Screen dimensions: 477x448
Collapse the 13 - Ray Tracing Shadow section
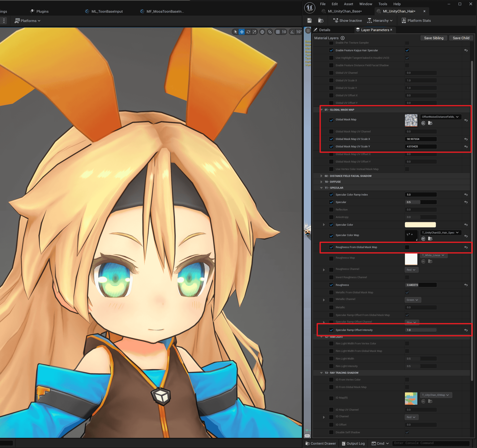tap(322, 373)
